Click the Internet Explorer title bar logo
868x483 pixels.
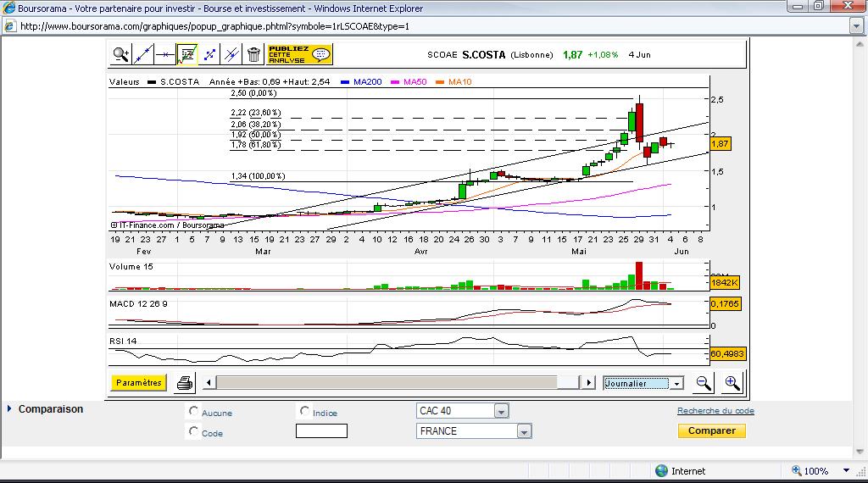pos(8,8)
